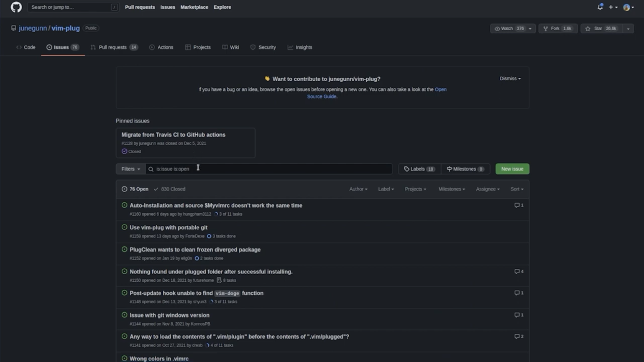This screenshot has height=362, width=644.
Task: Open the Sort dropdown
Action: (x=517, y=189)
